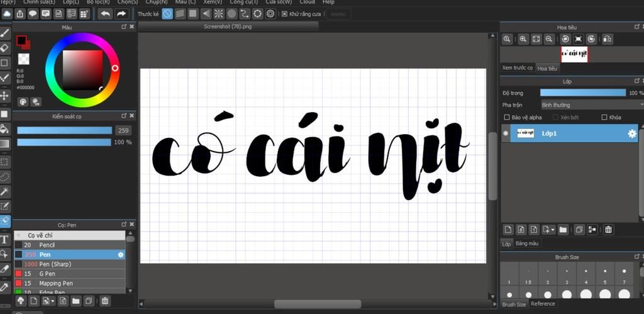Collapse the Cọ vẽ chì brush group

(18, 235)
